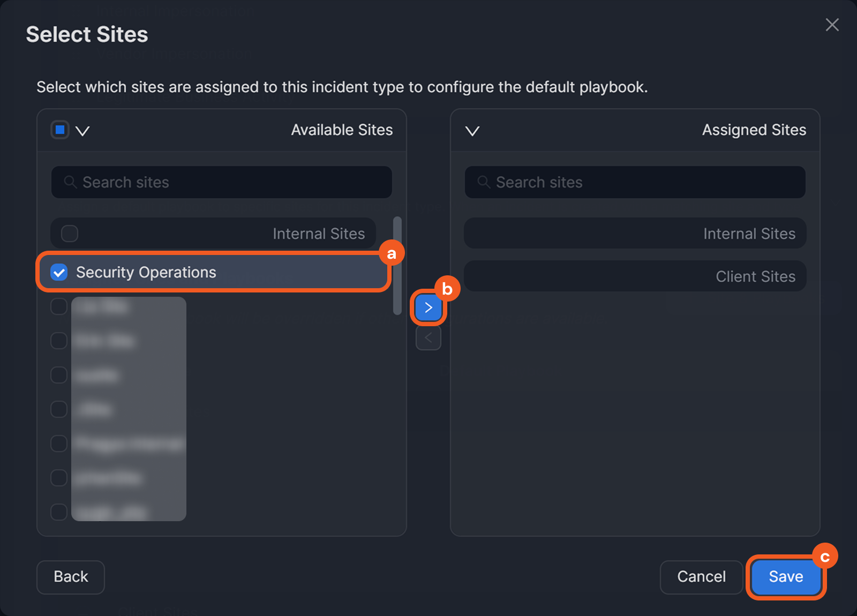Click the Assigned Sites search field
Image resolution: width=857 pixels, height=616 pixels.
tap(643, 182)
